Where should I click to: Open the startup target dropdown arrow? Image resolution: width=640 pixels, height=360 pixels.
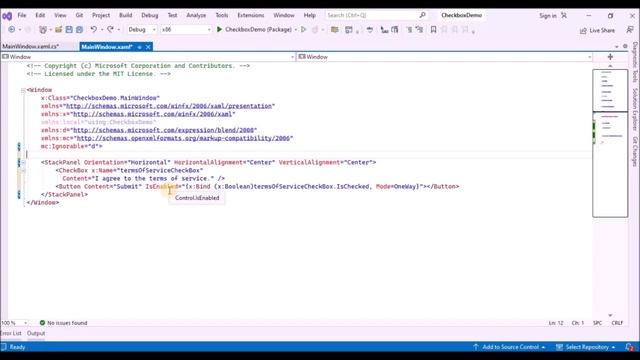pyautogui.click(x=296, y=30)
